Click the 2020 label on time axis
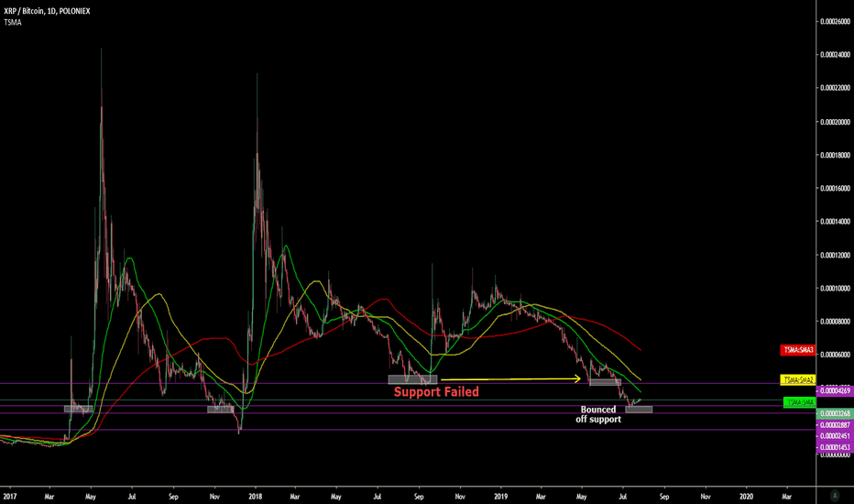Screen dimensions: 854x504 (x=746, y=497)
